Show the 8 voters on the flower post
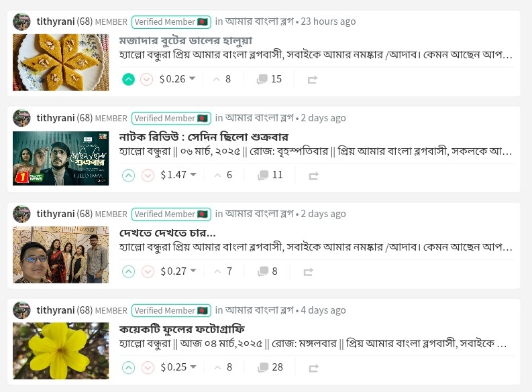532x392 pixels. tap(223, 367)
